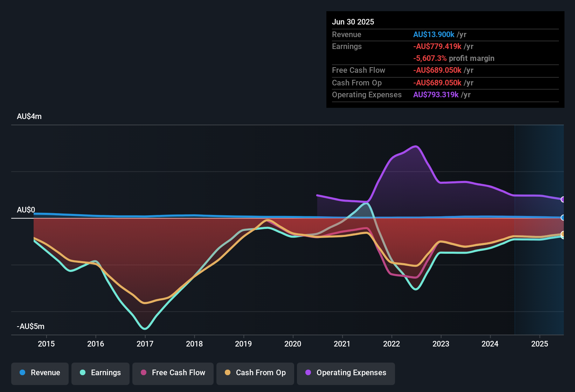Click the 2025 x-axis year label

pyautogui.click(x=540, y=344)
